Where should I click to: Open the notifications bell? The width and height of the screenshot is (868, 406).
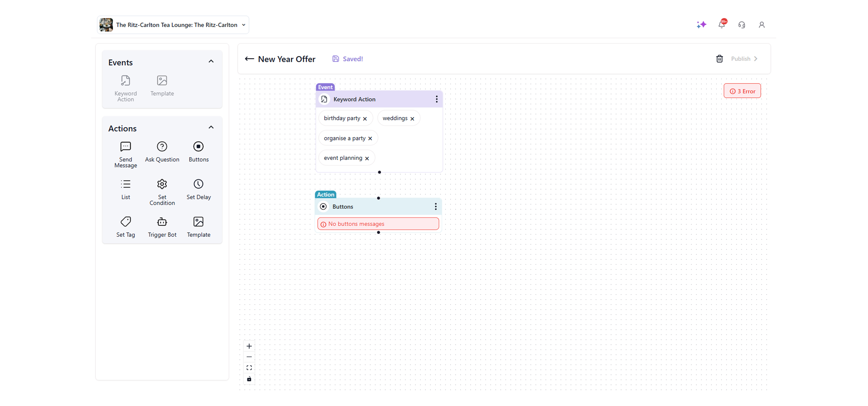point(721,25)
